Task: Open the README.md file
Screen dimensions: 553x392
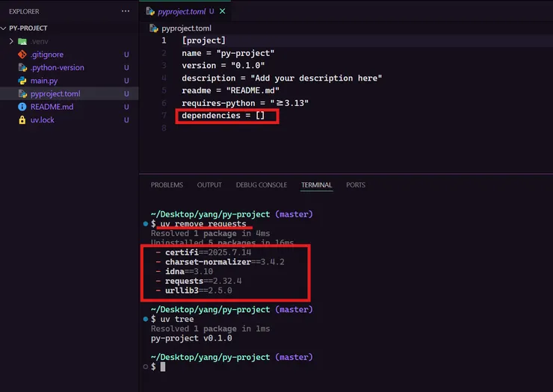Action: (x=52, y=107)
